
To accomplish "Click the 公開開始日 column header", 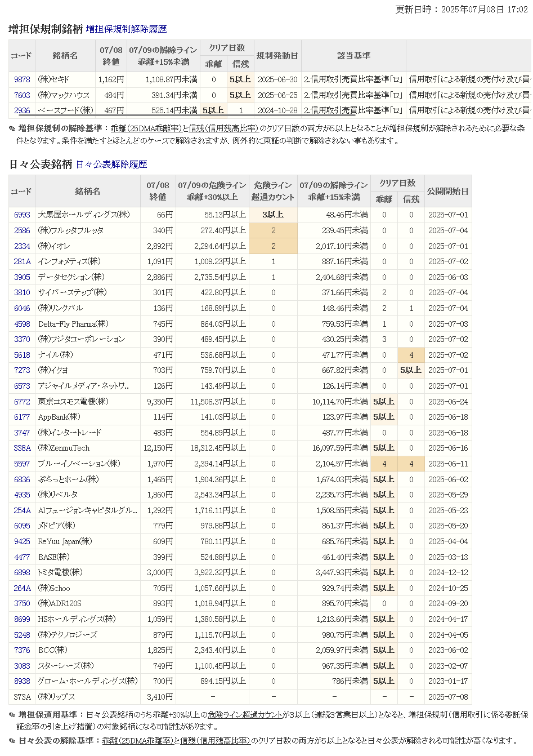I will coord(448,192).
